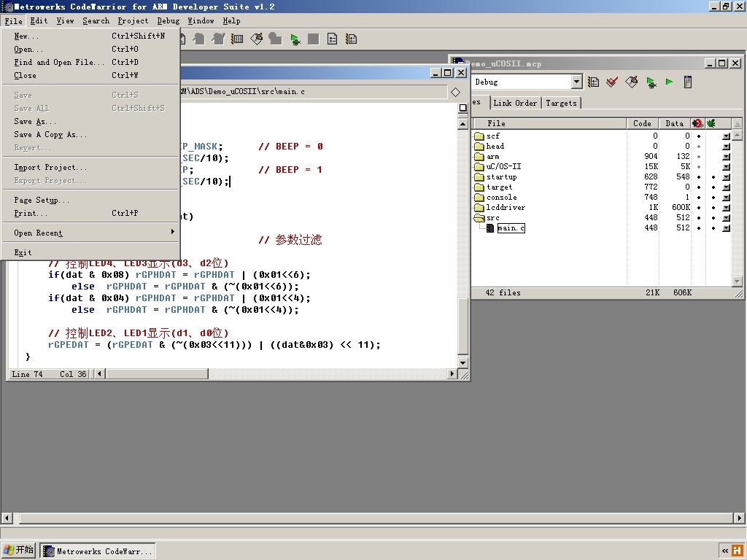Click the Make icon in project window
This screenshot has height=560, width=747.
click(631, 82)
